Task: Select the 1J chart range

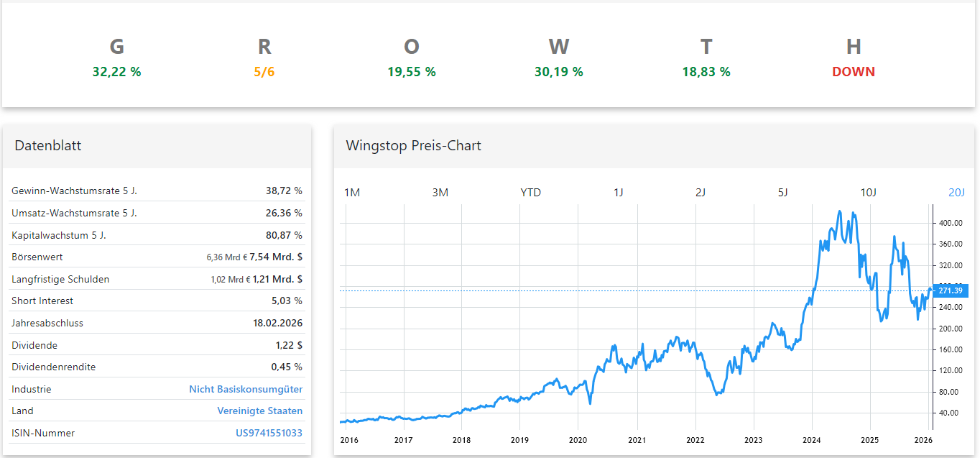Action: 619,192
